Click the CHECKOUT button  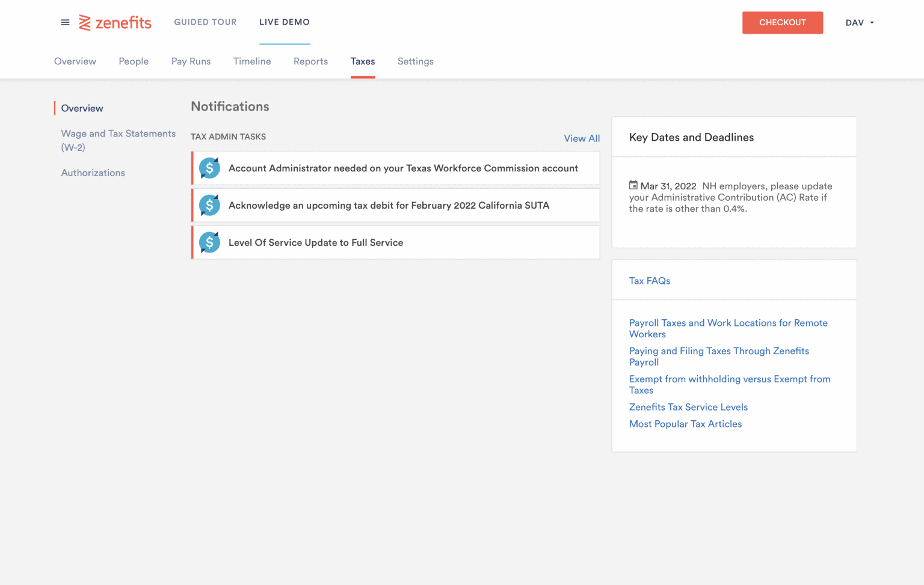(x=783, y=22)
